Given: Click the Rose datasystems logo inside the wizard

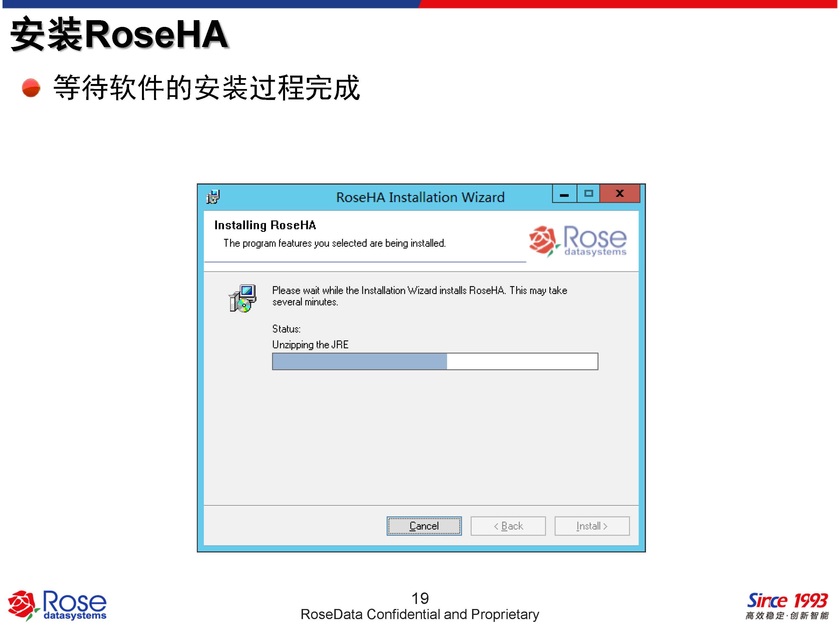Looking at the screenshot, I should click(x=578, y=241).
